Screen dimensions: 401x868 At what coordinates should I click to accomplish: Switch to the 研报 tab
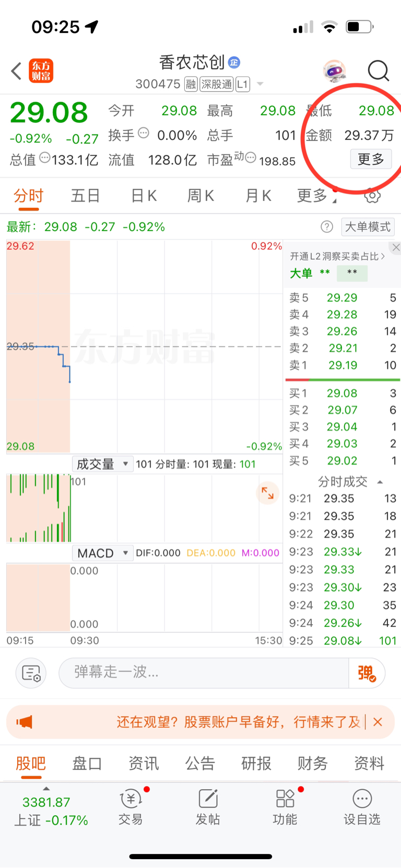256,764
